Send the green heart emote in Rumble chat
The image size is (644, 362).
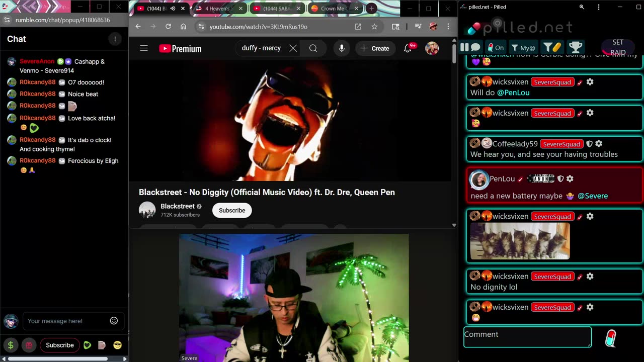pos(88,345)
